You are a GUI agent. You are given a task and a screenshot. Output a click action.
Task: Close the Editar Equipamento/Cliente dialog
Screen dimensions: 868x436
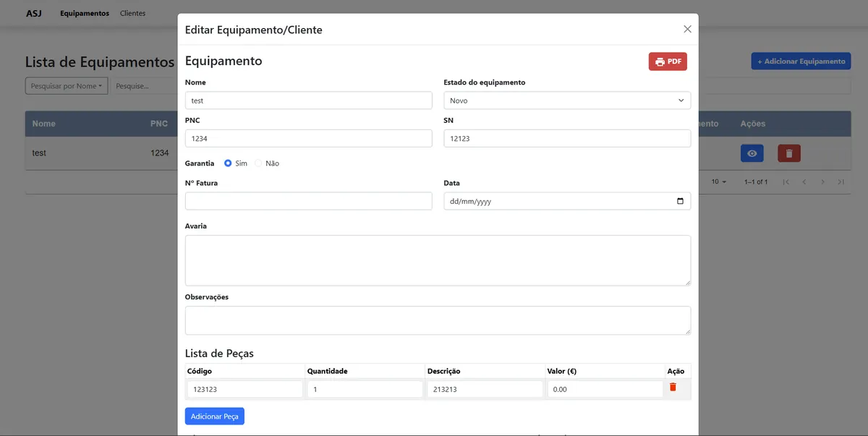(687, 30)
